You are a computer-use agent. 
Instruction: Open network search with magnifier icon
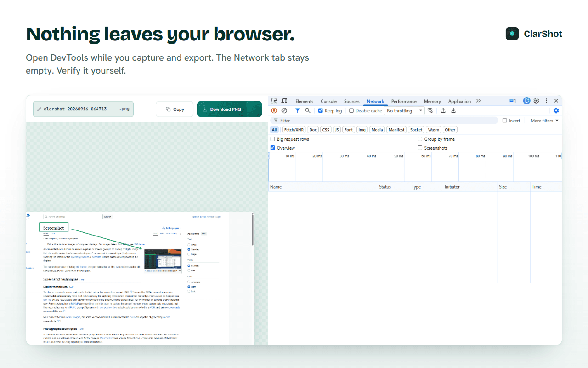[308, 110]
